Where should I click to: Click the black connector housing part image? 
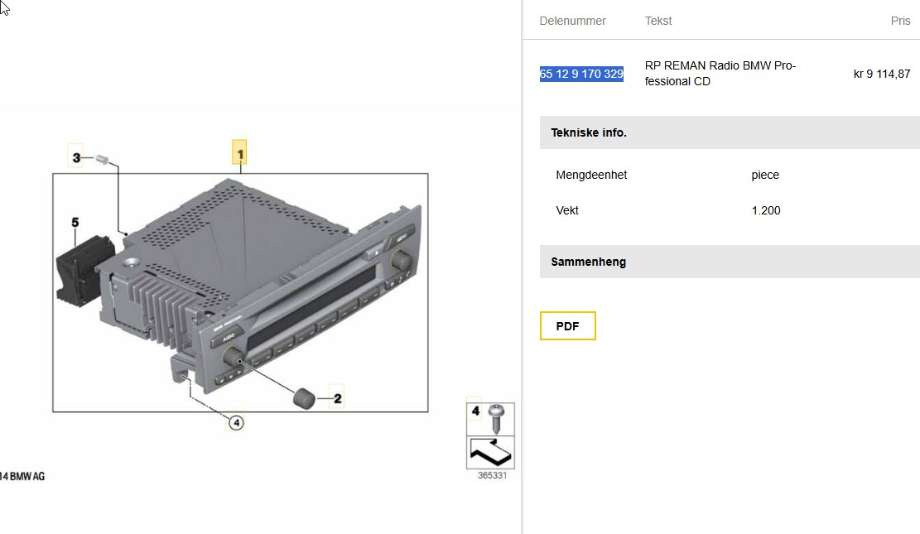84,269
